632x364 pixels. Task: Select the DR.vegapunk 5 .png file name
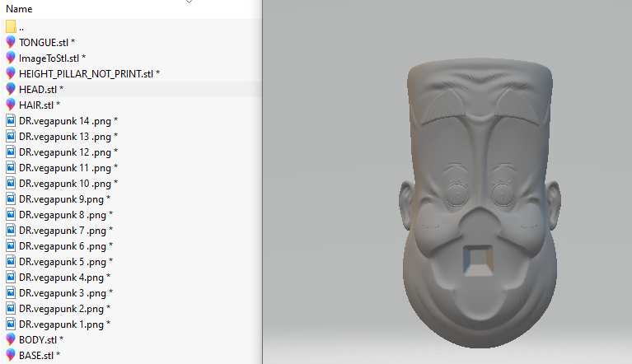coord(66,262)
